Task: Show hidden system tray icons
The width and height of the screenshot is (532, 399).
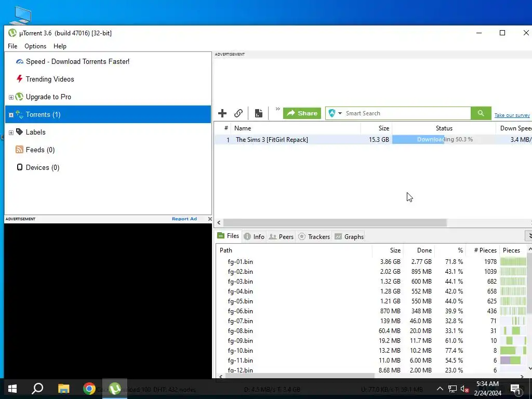Action: point(440,389)
